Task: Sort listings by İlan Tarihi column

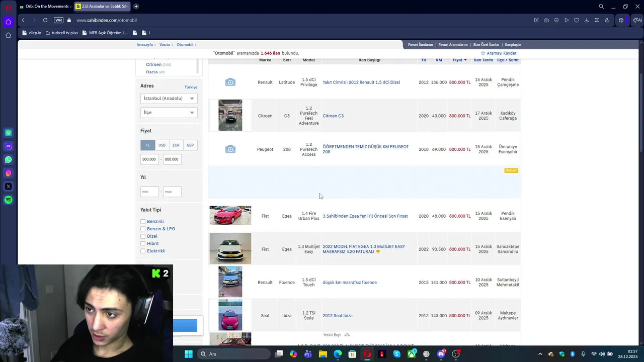Action: tap(484, 60)
